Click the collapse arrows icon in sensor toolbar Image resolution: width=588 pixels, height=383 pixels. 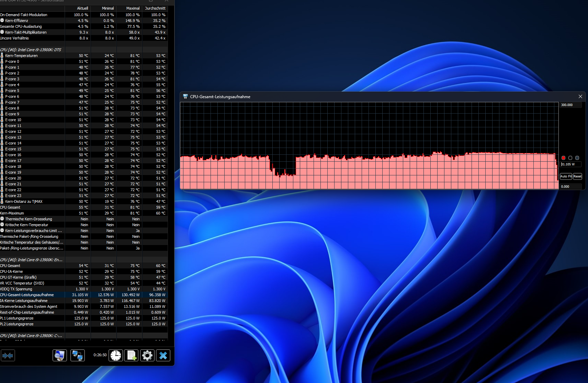pos(8,356)
